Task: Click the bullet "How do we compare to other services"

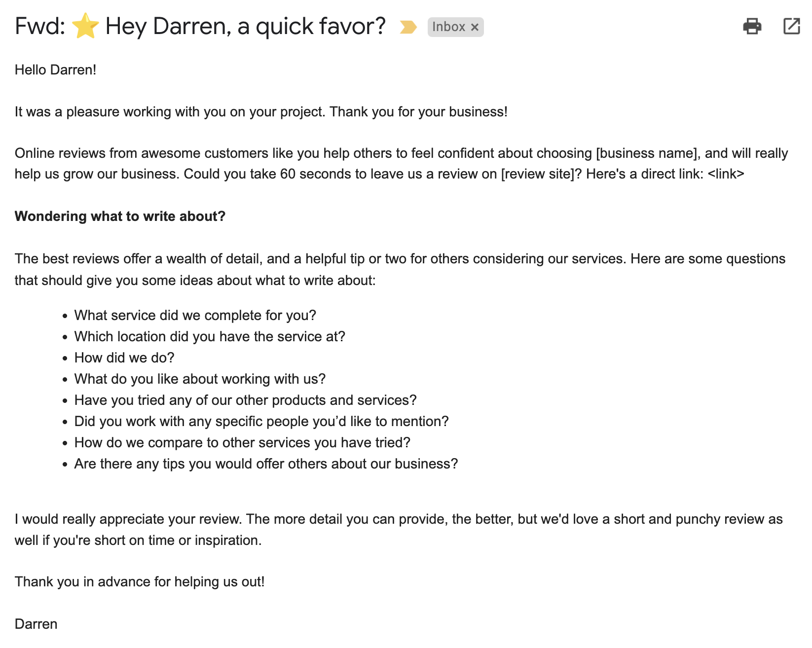Action: point(242,443)
